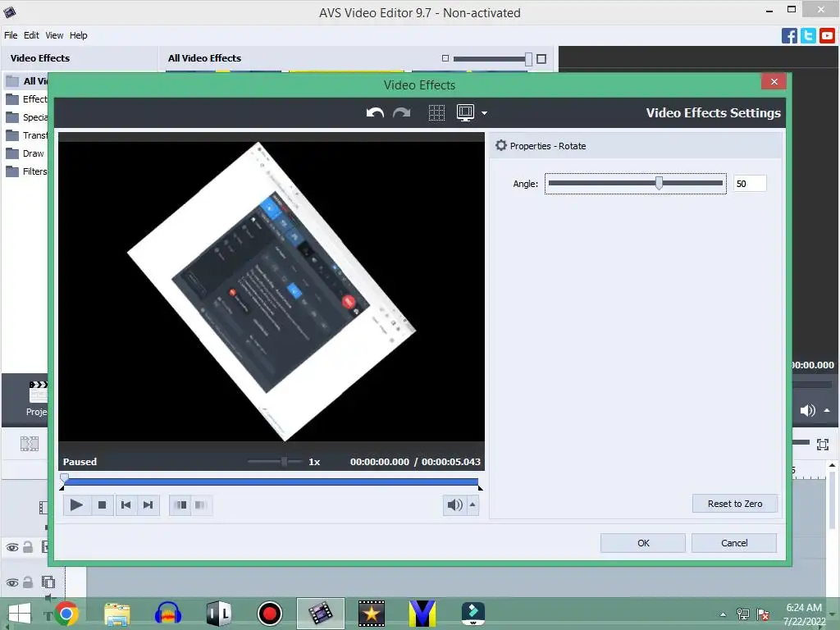Open Google Chrome from taskbar
Viewport: 840px width, 630px height.
[x=66, y=614]
